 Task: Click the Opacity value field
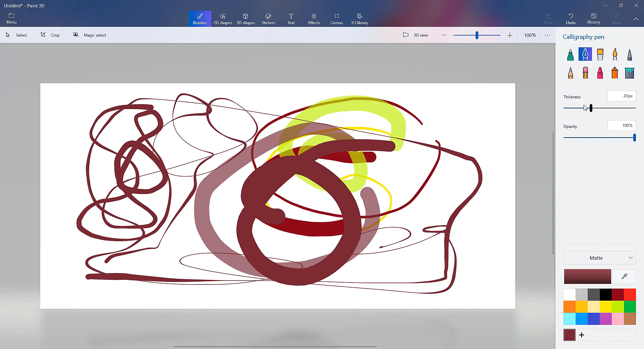pyautogui.click(x=621, y=126)
